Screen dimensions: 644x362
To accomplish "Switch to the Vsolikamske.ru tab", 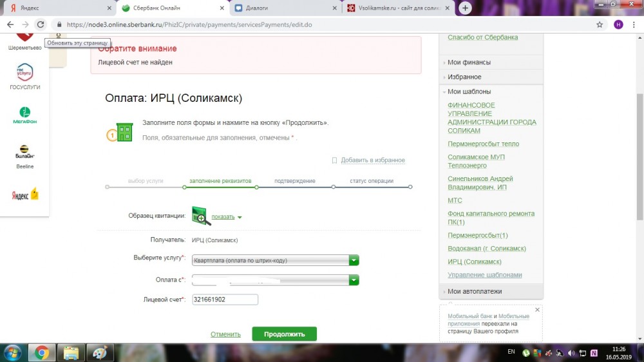I will pos(399,8).
